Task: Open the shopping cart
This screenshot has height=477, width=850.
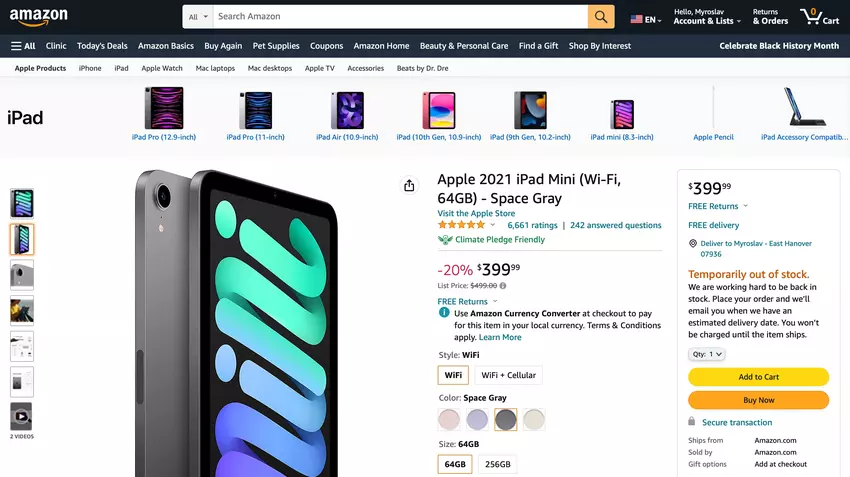Action: [819, 17]
